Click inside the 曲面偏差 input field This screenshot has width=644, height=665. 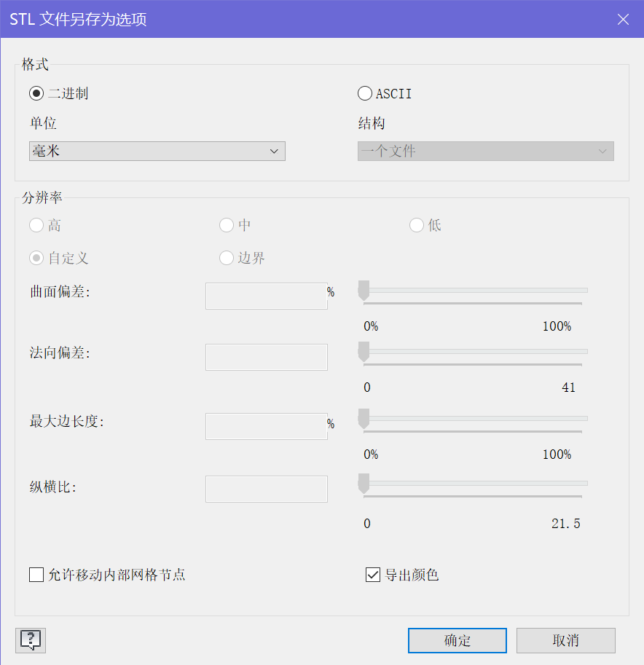(x=266, y=296)
